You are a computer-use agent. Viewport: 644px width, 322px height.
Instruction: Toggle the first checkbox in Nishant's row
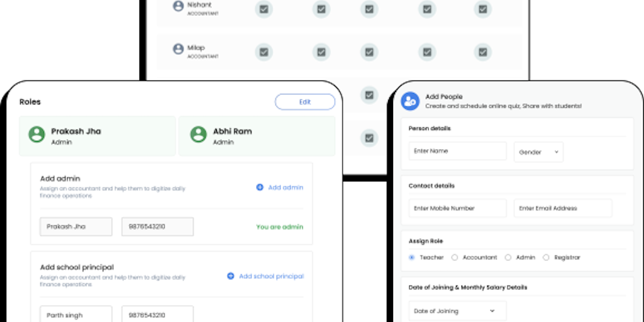tap(264, 9)
